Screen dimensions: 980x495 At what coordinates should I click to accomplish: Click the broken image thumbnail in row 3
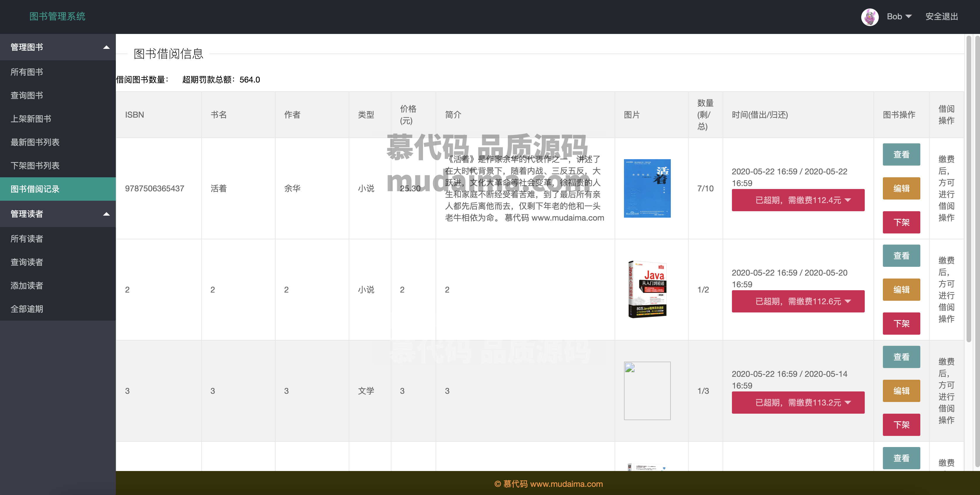[647, 391]
